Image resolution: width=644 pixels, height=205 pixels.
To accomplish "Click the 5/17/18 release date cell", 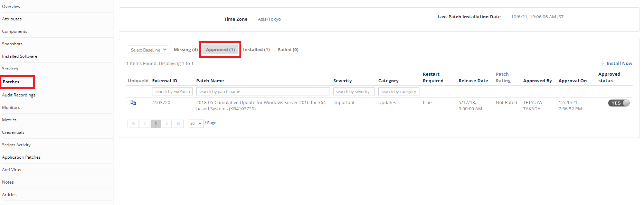I will coord(470,106).
